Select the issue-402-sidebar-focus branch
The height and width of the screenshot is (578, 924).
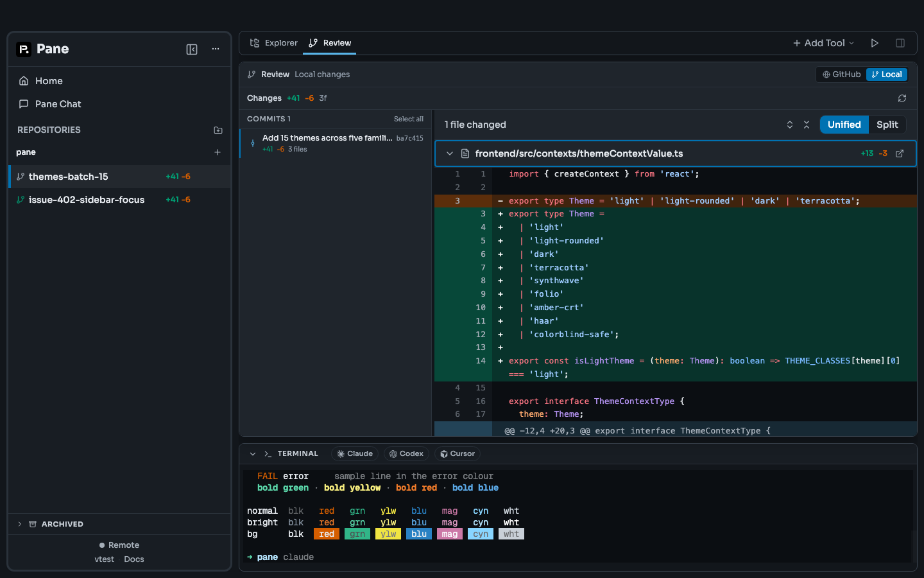point(119,200)
